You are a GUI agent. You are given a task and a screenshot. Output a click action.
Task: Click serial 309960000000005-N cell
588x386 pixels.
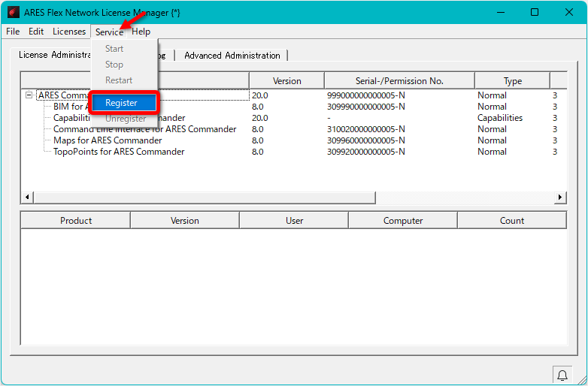pos(366,140)
